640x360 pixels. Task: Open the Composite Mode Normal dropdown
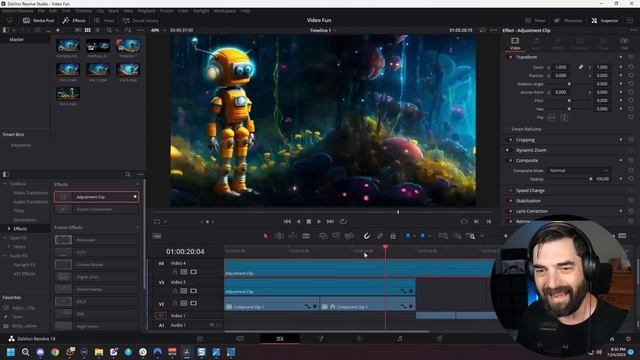pos(579,171)
